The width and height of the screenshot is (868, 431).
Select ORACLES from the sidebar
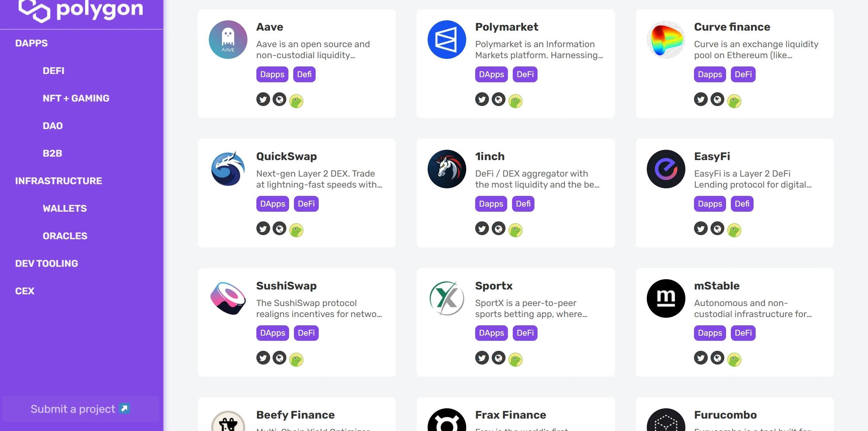point(65,236)
